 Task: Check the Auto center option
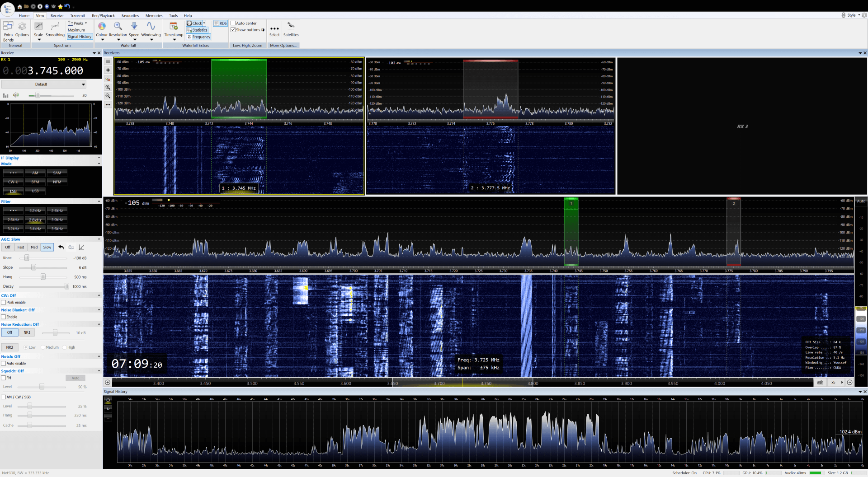[x=233, y=23]
